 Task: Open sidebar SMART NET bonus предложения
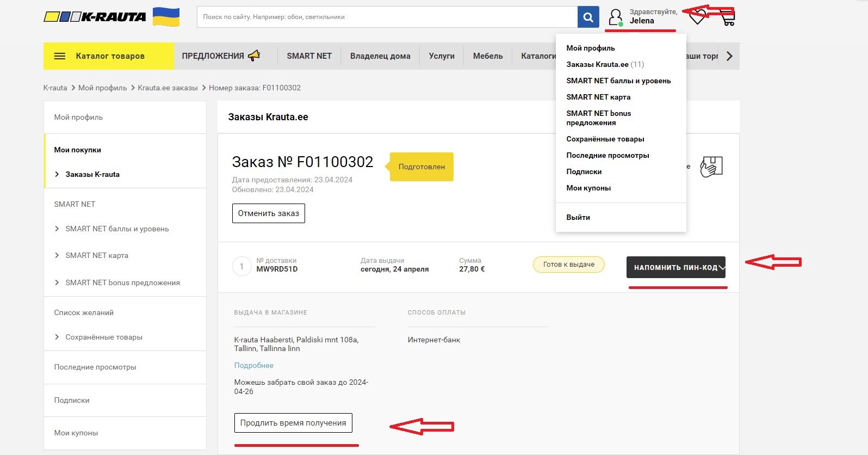click(122, 282)
